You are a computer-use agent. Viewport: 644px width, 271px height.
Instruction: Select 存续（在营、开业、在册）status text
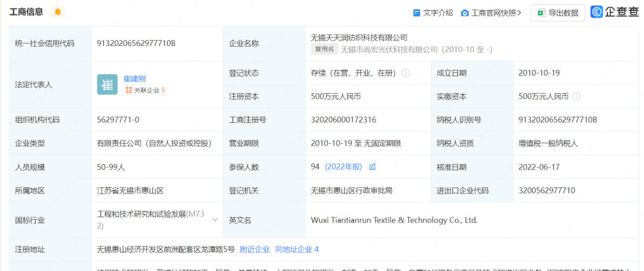354,73
